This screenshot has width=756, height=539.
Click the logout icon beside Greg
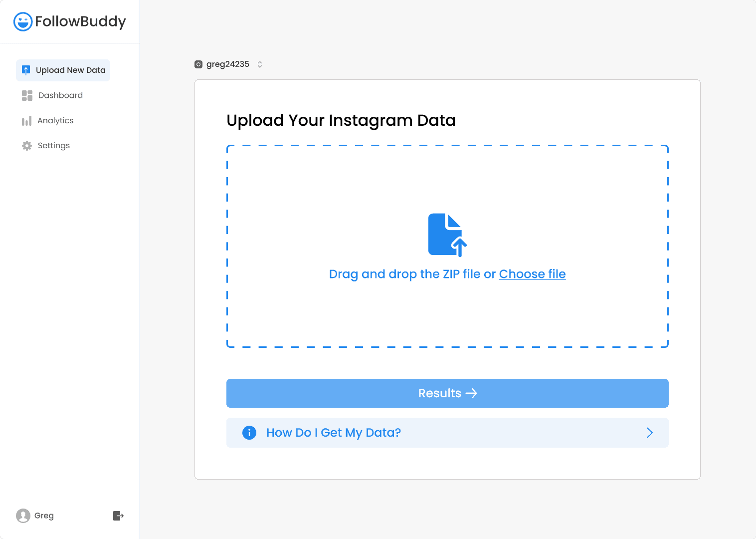point(118,516)
